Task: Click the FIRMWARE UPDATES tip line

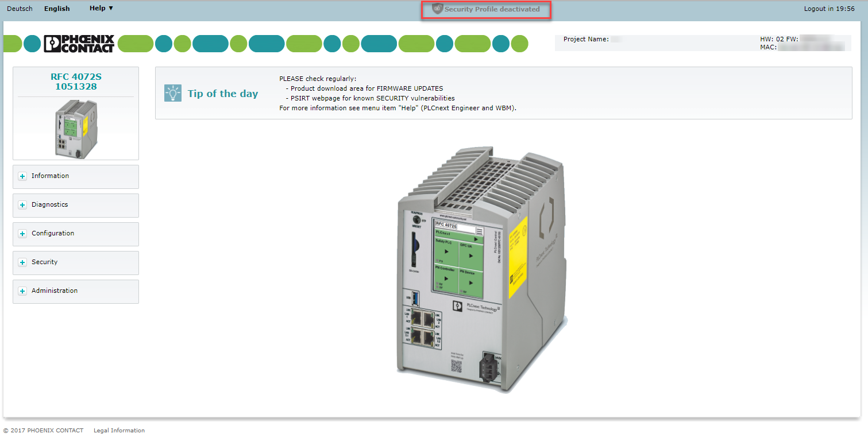Action: 364,89
